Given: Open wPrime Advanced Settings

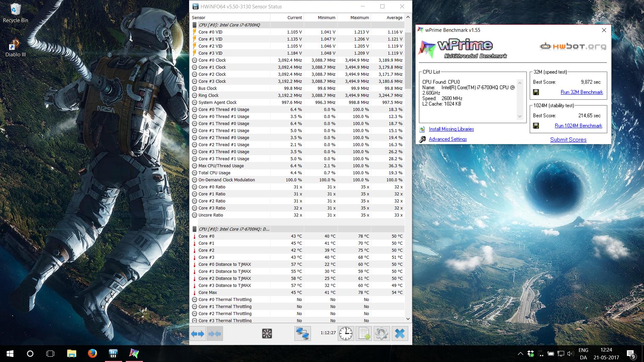Looking at the screenshot, I should [x=447, y=139].
